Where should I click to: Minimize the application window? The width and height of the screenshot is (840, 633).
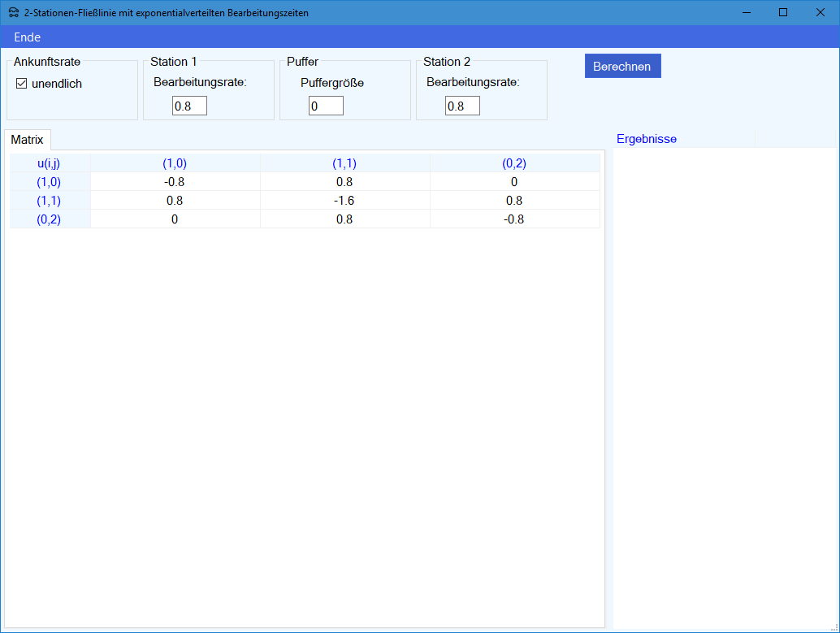(746, 12)
